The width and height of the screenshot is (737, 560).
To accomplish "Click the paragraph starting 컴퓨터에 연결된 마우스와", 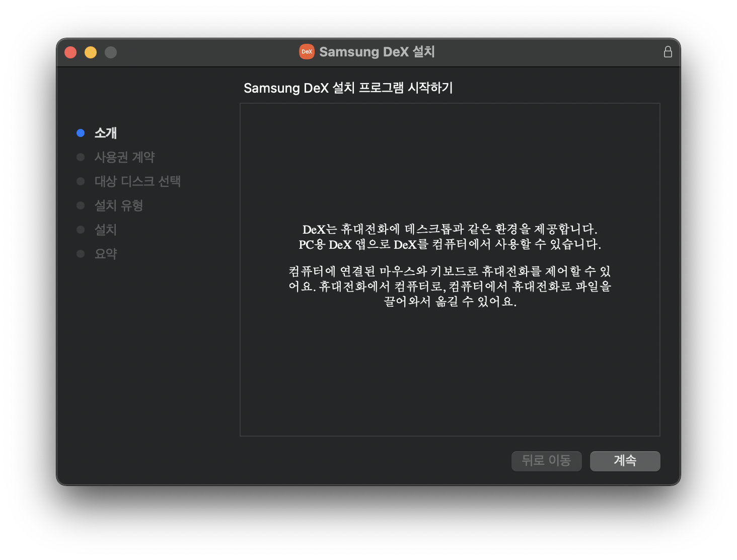I will click(x=450, y=287).
